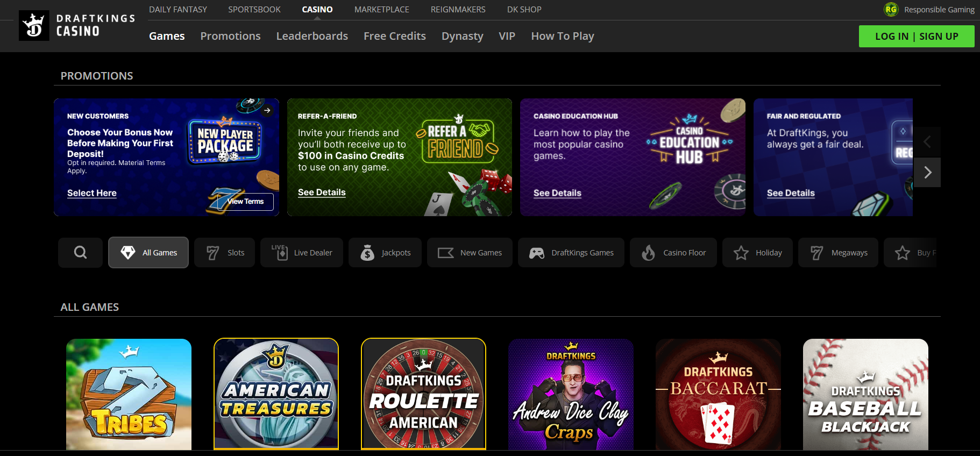Filter games by Holiday category
This screenshot has height=456, width=980.
point(757,252)
